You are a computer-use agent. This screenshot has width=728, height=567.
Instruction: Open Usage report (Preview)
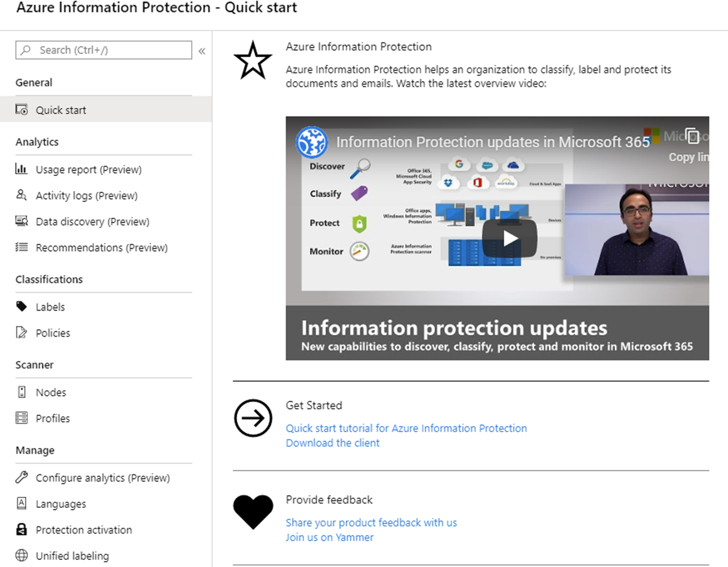(x=89, y=169)
